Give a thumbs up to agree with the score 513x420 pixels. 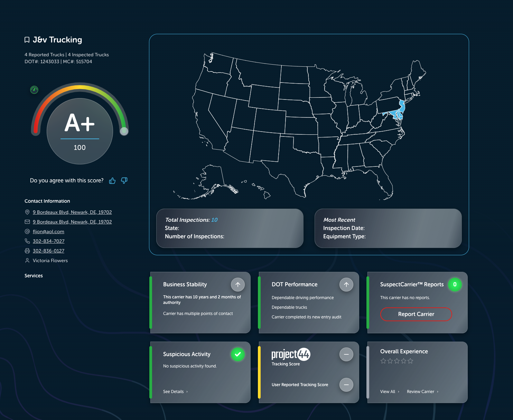coord(112,180)
